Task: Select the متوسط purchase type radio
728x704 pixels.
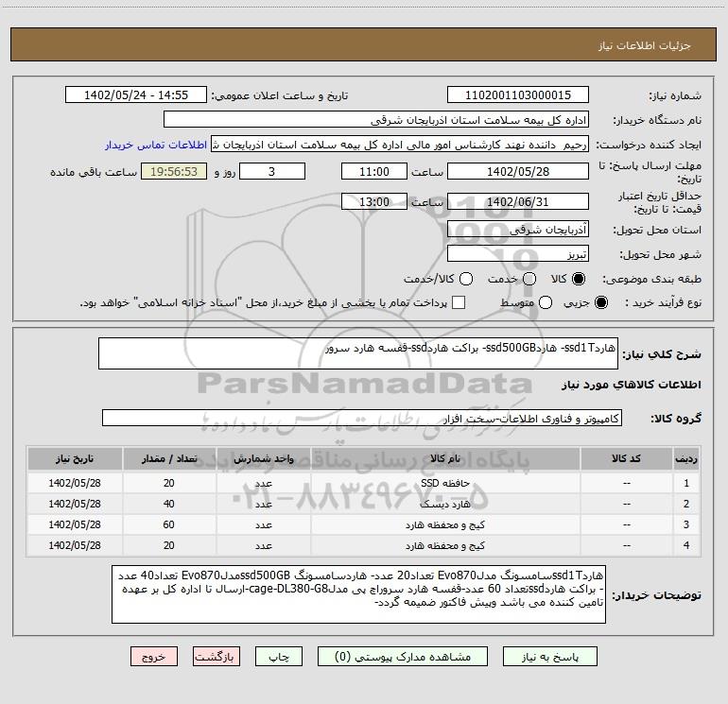Action: point(546,302)
